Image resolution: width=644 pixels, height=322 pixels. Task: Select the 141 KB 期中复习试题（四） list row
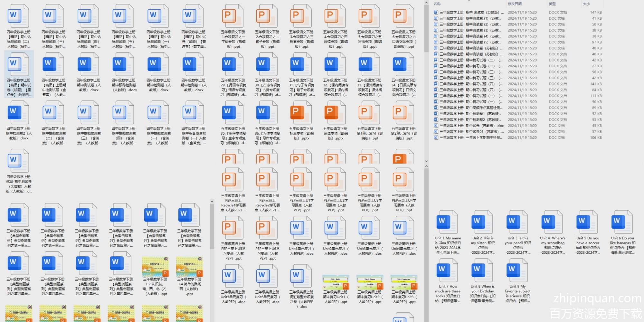[518, 84]
